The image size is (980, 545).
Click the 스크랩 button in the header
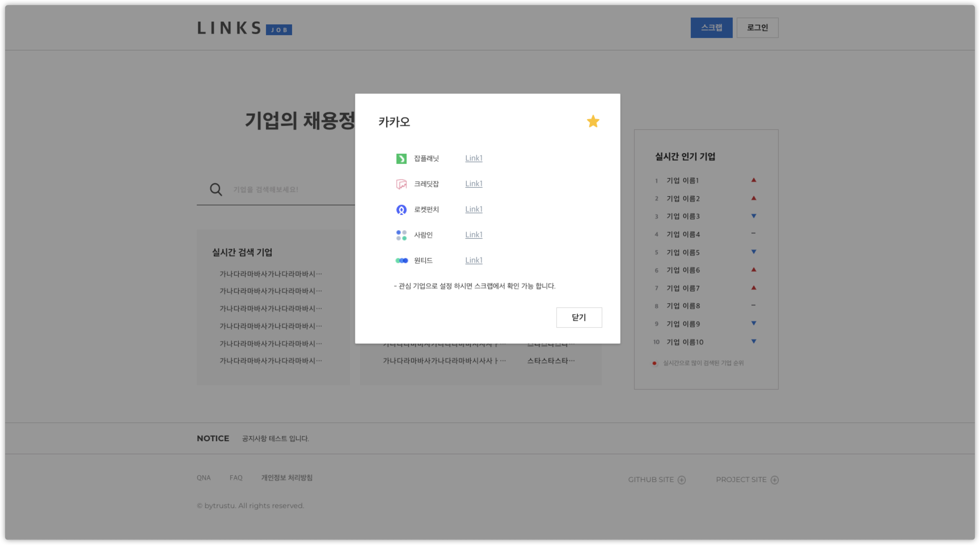(711, 28)
